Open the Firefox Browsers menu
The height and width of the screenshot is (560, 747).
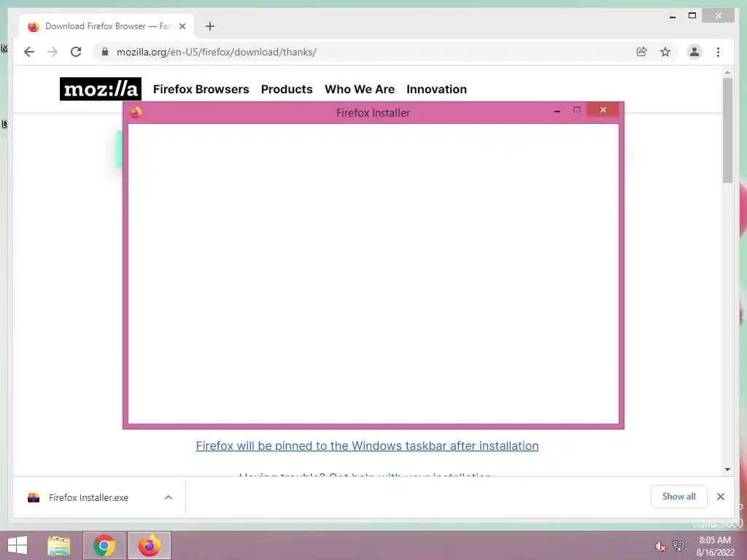point(201,90)
